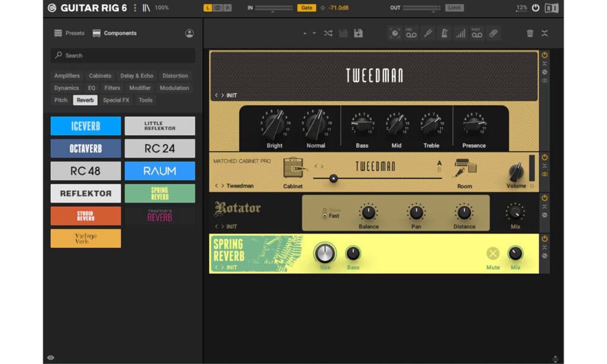Screen dimensions: 607x364
Task: Go to next Tweedman INIT preset
Action: (x=222, y=95)
